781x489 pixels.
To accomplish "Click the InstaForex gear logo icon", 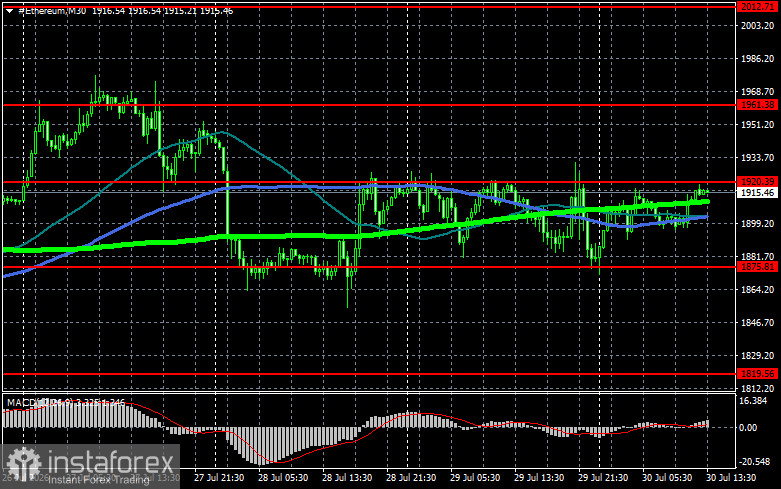I will pyautogui.click(x=24, y=464).
